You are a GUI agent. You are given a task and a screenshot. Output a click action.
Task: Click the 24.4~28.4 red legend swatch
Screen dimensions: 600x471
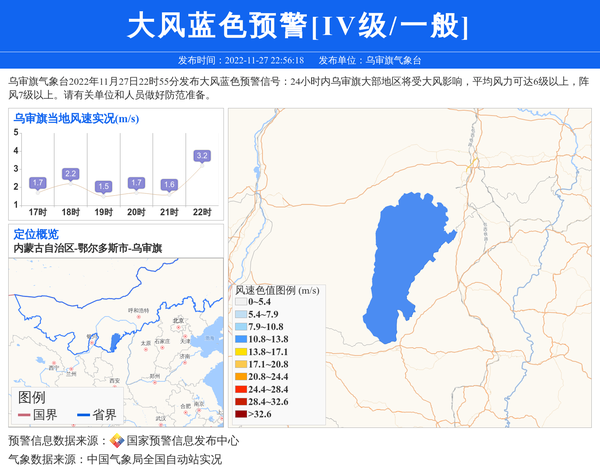point(241,389)
